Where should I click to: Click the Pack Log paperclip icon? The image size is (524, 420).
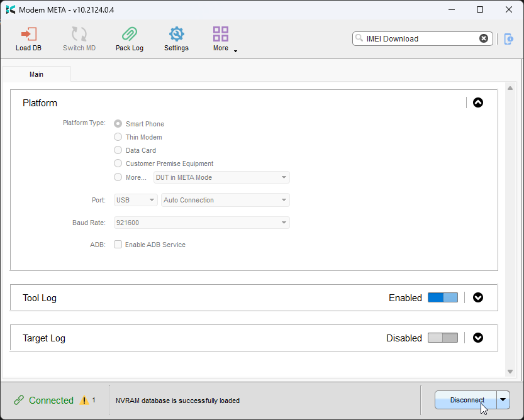129,35
